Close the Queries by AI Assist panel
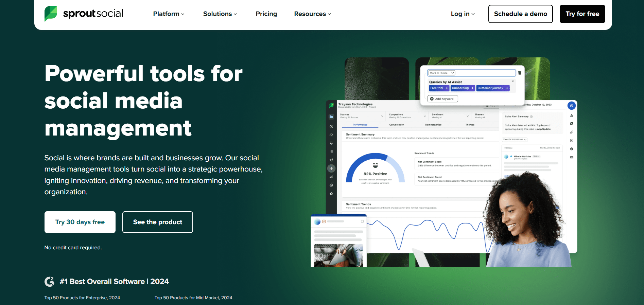Screen dimensions: 644x305 coord(513,81)
